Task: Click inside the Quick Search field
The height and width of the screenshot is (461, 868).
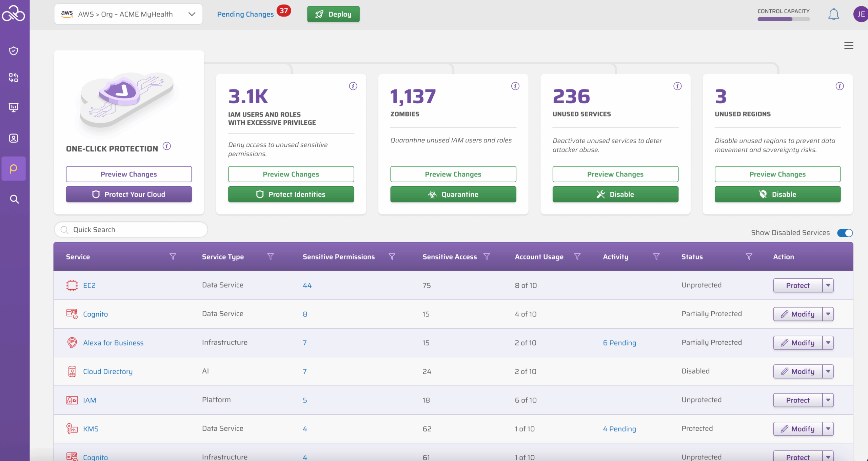Action: tap(131, 229)
